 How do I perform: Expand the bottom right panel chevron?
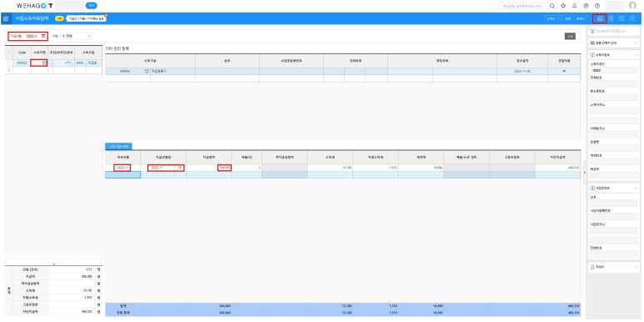[x=636, y=267]
